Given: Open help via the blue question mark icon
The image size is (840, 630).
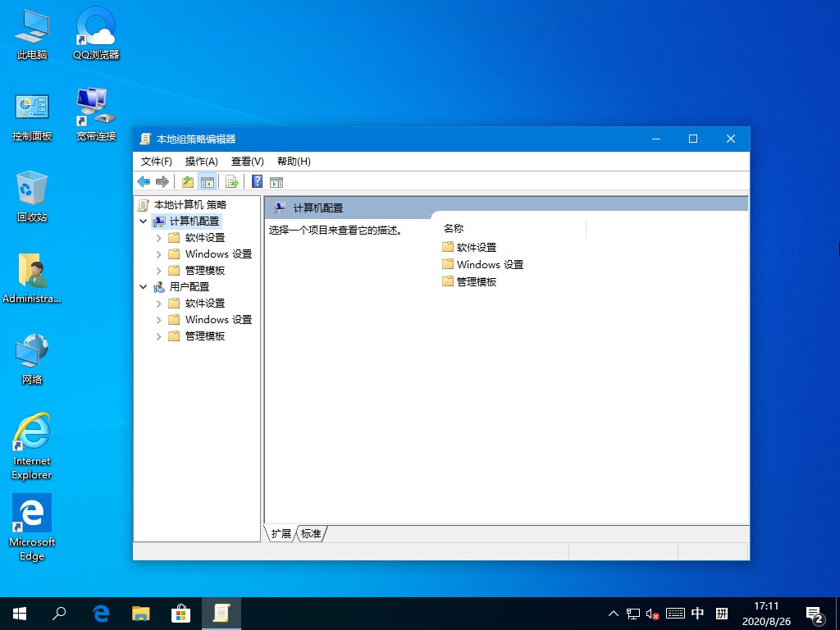Looking at the screenshot, I should (x=257, y=181).
